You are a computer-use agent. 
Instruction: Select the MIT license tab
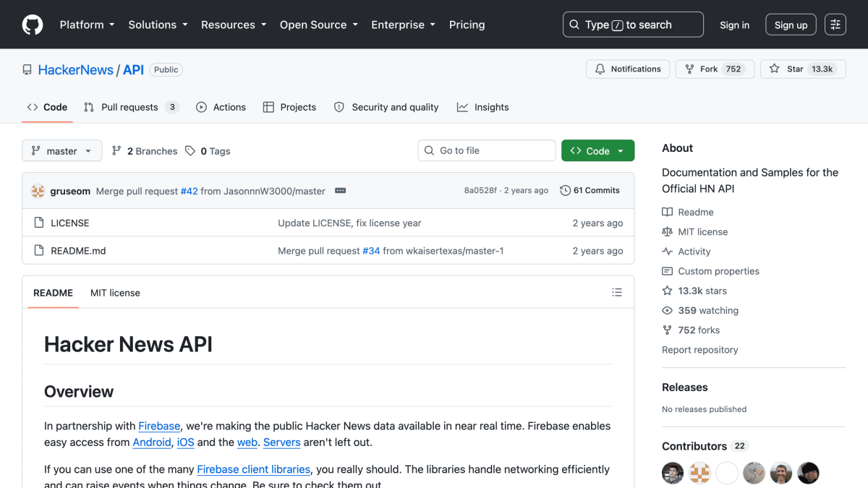(x=115, y=293)
